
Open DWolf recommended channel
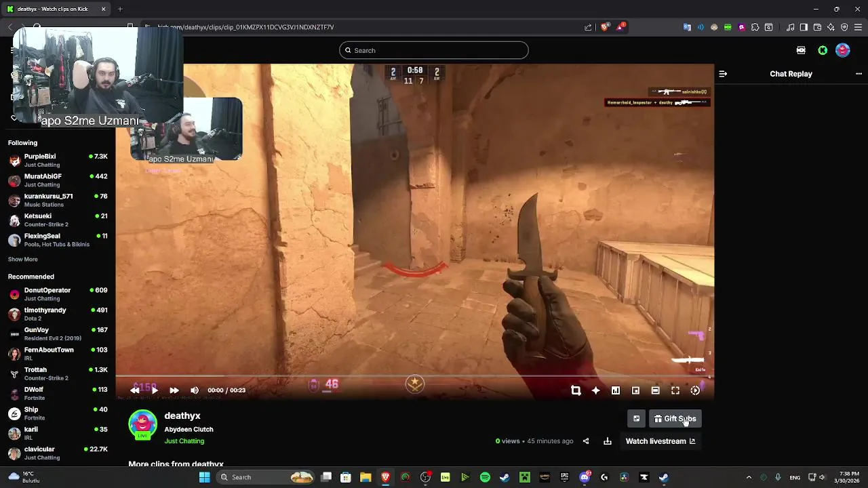pos(58,394)
